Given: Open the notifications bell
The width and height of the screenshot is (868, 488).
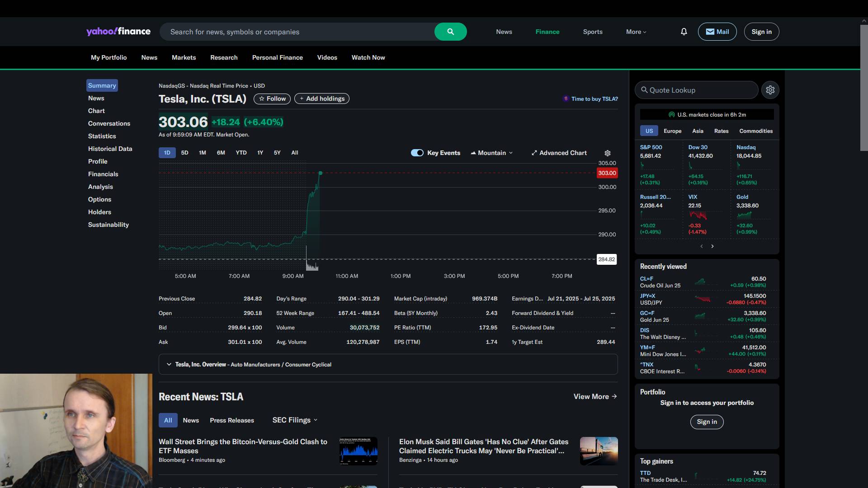Looking at the screenshot, I should tap(684, 32).
